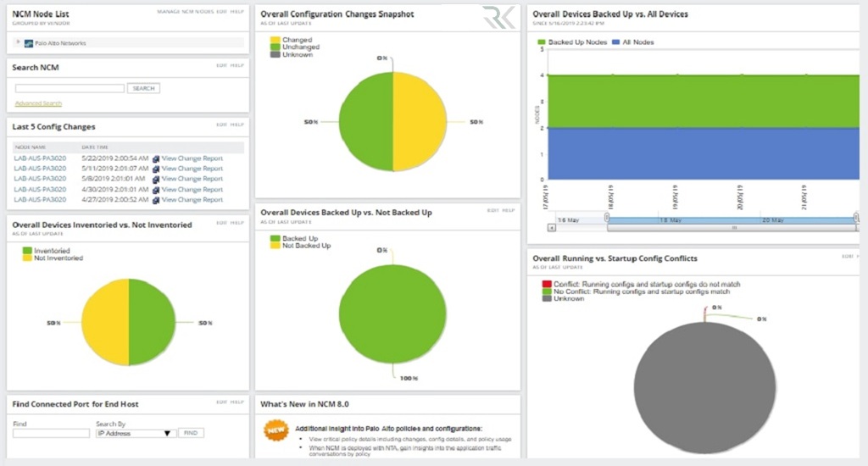Open report icon for 4/30/2019 config change
The height and width of the screenshot is (466, 868).
click(x=156, y=190)
